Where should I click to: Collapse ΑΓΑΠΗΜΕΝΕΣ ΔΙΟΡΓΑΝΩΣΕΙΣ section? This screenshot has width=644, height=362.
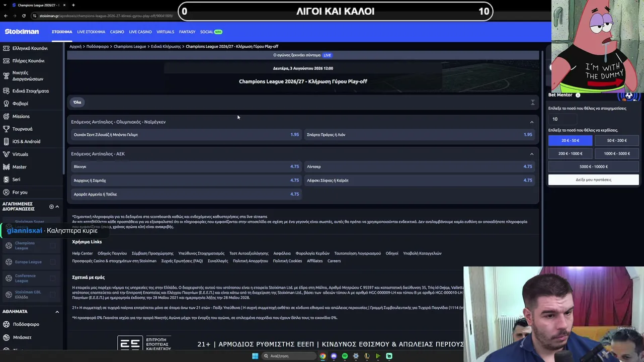[57, 207]
